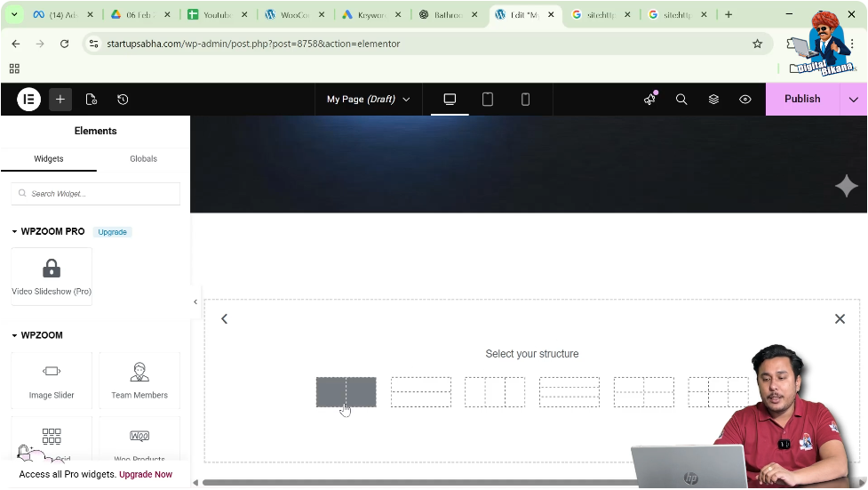Image resolution: width=868 pixels, height=490 pixels.
Task: Choose the two-by-two grid structure
Action: 644,392
